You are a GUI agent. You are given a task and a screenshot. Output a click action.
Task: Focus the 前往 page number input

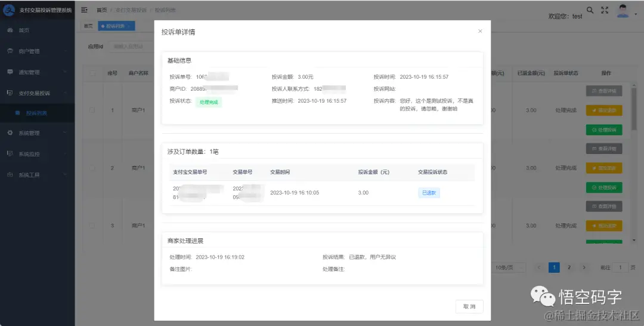click(620, 267)
